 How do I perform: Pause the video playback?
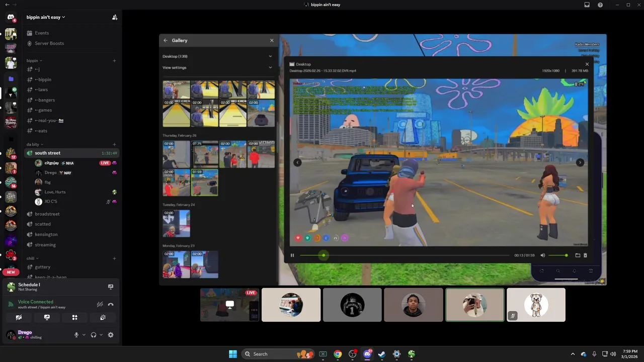pyautogui.click(x=292, y=255)
